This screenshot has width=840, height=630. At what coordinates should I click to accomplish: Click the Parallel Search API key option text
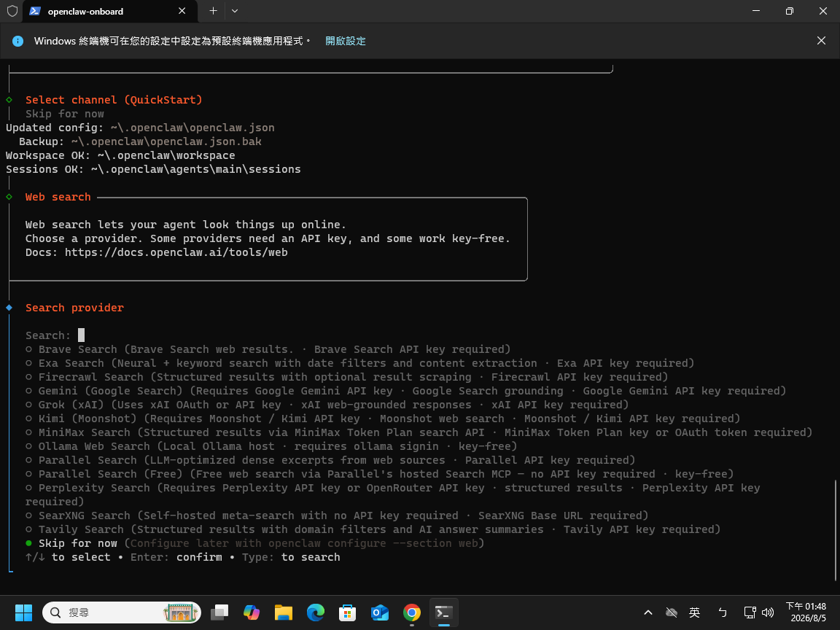[336, 460]
